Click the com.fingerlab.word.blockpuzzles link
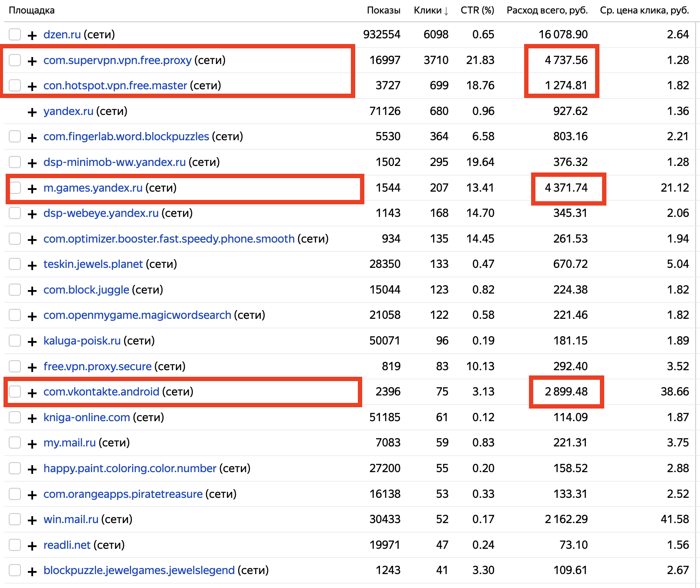700x588 pixels. [x=126, y=136]
